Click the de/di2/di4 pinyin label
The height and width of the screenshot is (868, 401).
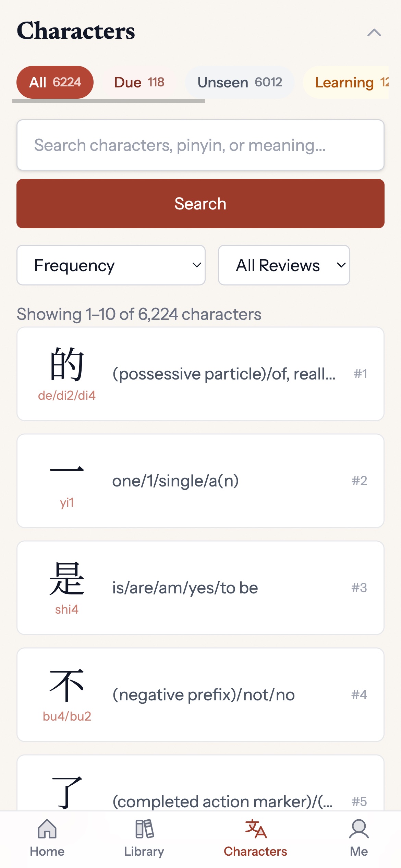(x=67, y=396)
